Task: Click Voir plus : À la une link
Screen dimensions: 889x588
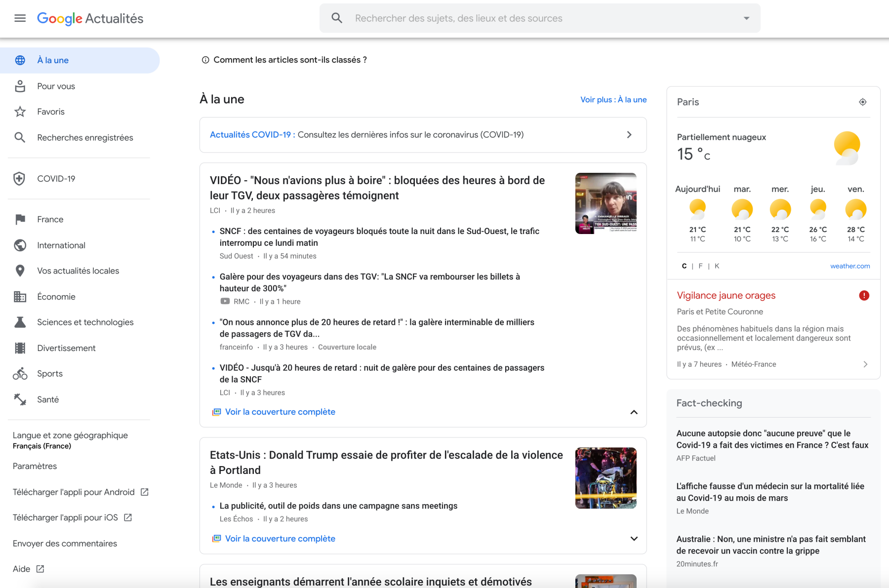Action: pos(613,99)
